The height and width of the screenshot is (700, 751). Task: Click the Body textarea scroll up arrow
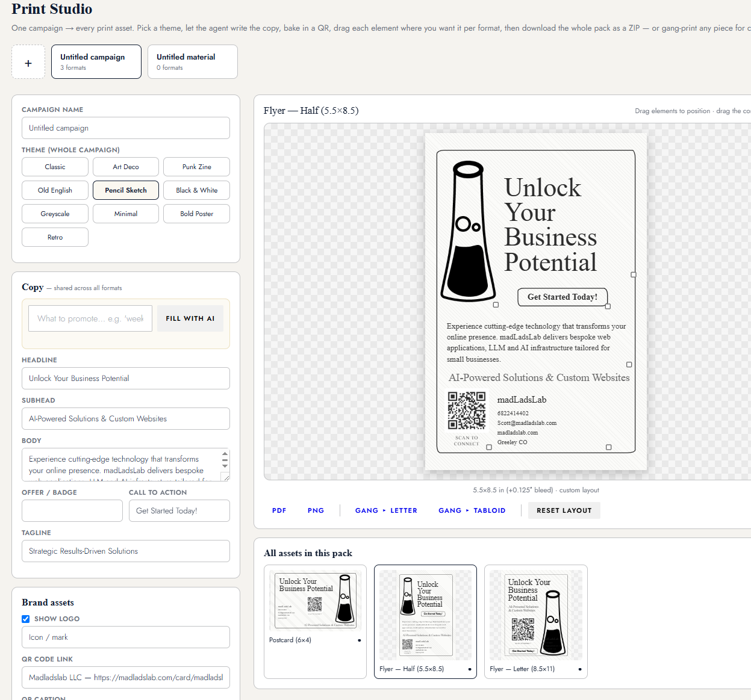pyautogui.click(x=225, y=454)
